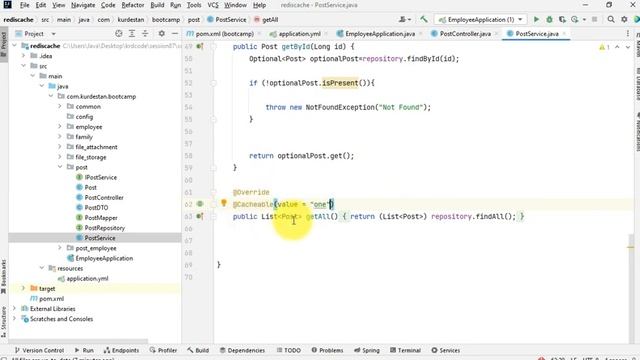Hide the Project tool window minus icon
This screenshot has height=360, width=640.
tap(175, 33)
